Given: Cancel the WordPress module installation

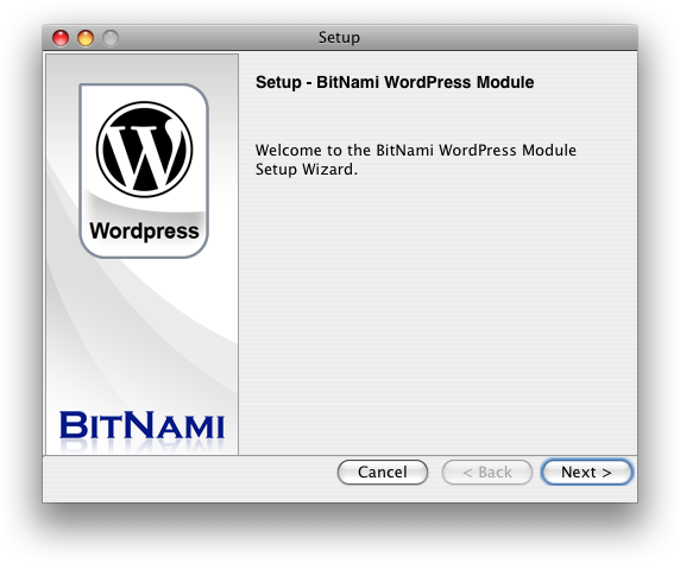Looking at the screenshot, I should tap(382, 472).
